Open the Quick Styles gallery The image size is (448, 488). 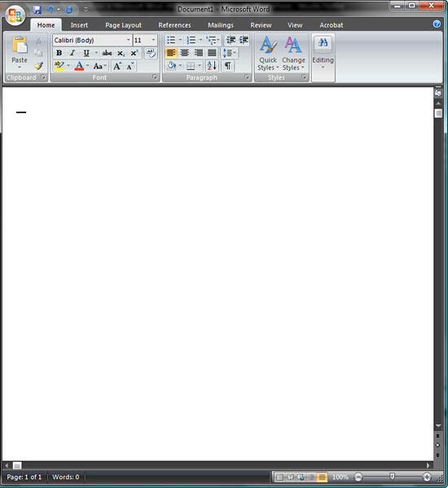pos(268,54)
